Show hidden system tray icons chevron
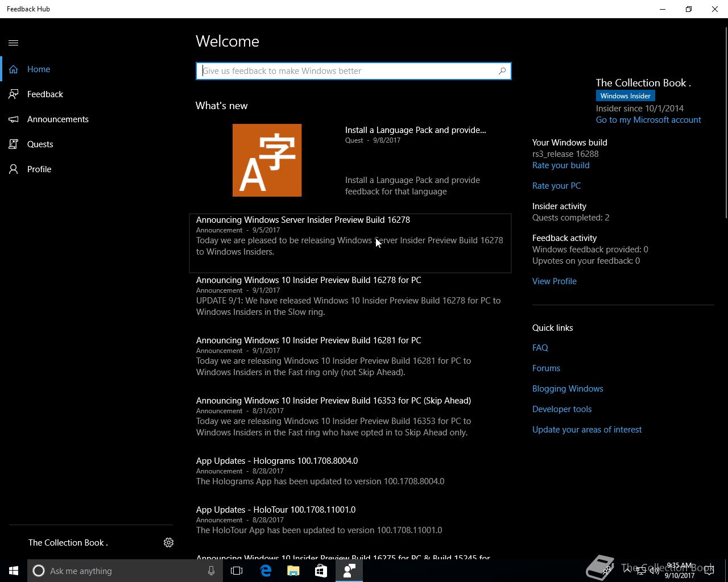 pos(627,571)
